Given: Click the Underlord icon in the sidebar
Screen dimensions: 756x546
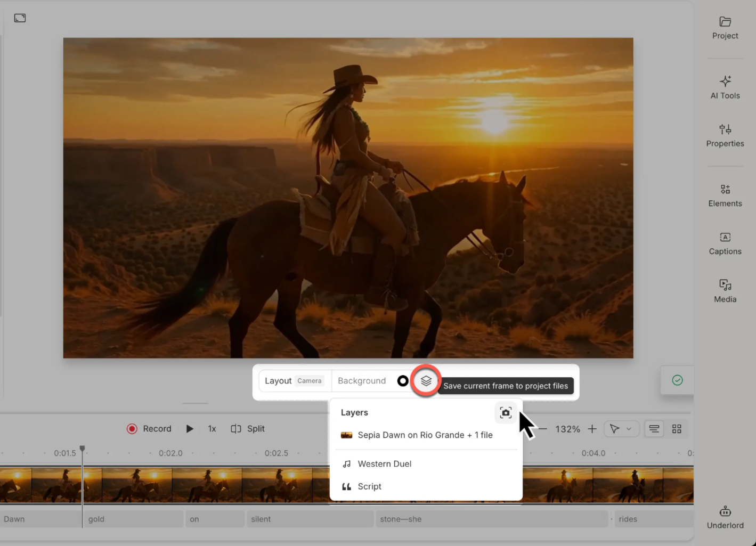Looking at the screenshot, I should coord(725,514).
